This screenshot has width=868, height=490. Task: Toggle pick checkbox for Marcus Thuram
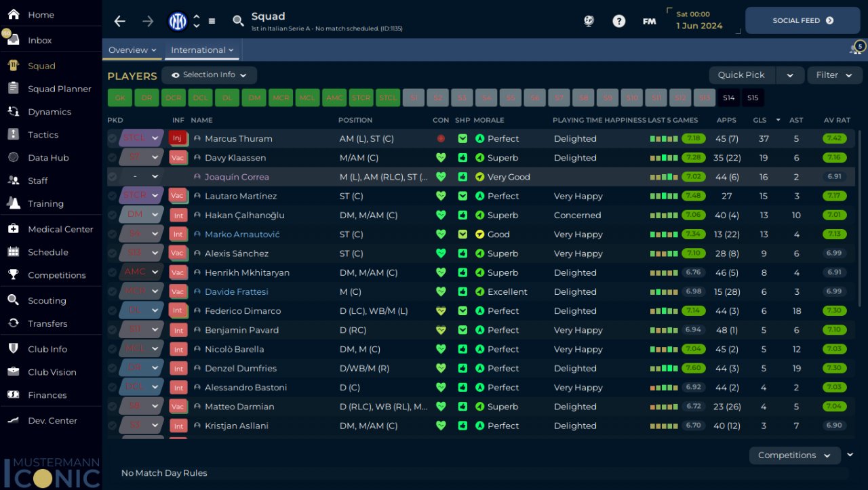[113, 138]
